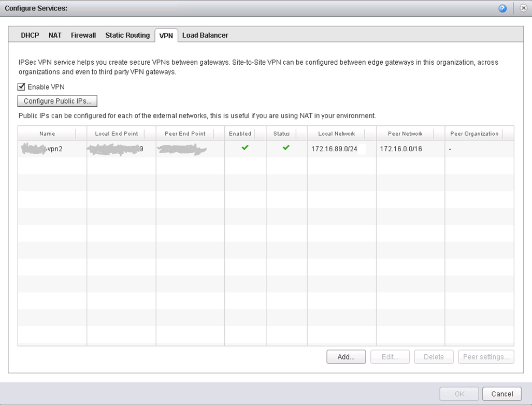Select the Static Routing tab

(x=127, y=35)
